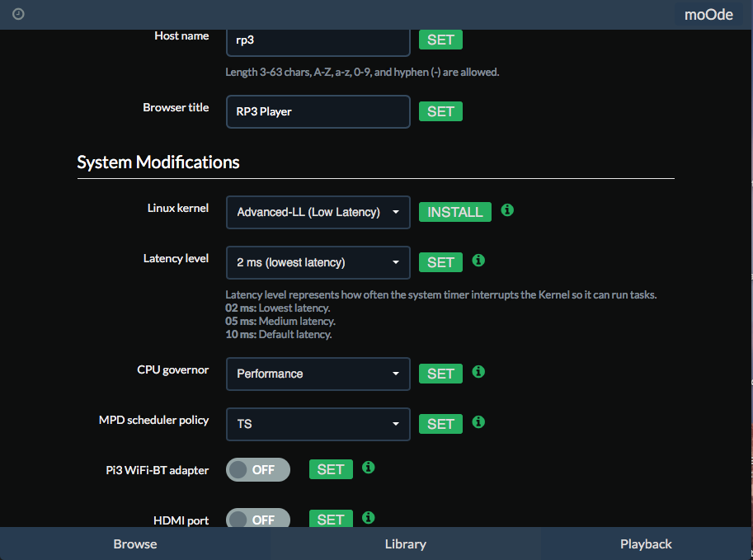The height and width of the screenshot is (560, 753).
Task: Show info for CPU governor
Action: (478, 372)
